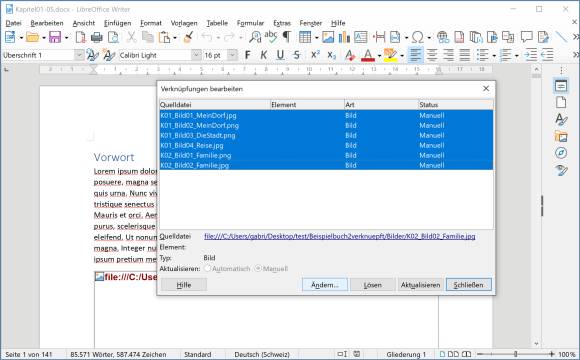Run the spell check abc icon

pos(271,37)
